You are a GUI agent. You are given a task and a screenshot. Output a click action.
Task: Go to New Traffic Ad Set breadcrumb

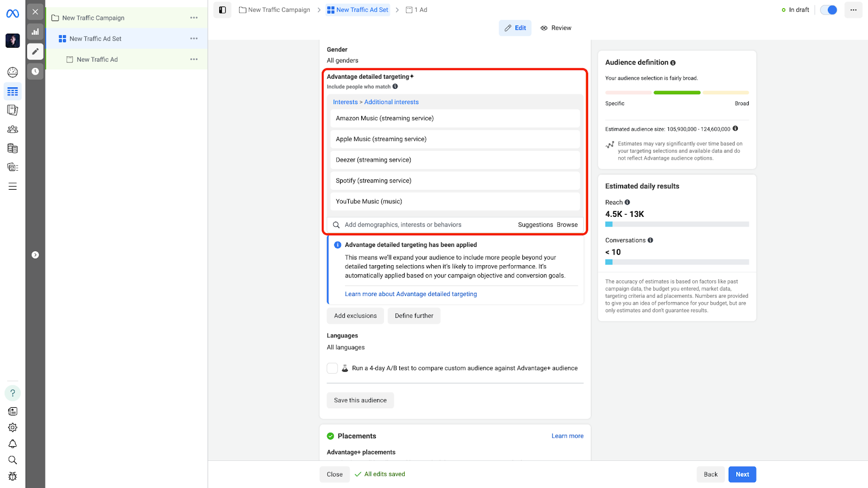pyautogui.click(x=358, y=10)
